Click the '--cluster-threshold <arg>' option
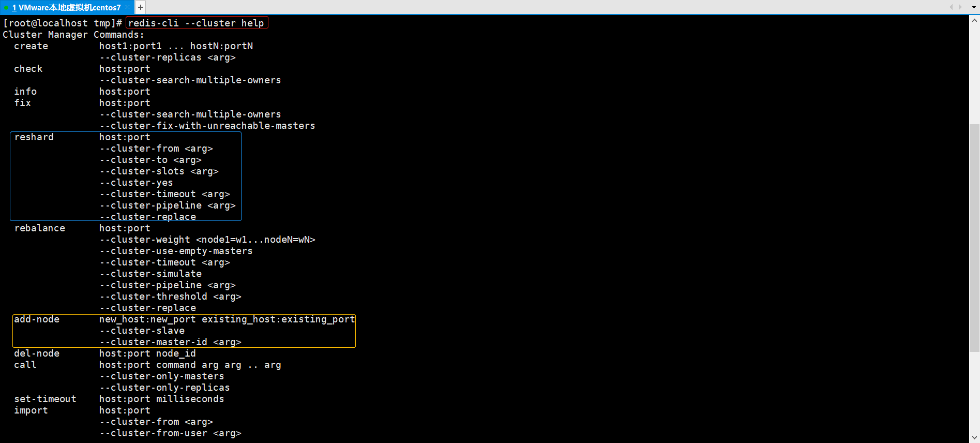Screen dimensions: 980x443 171,297
